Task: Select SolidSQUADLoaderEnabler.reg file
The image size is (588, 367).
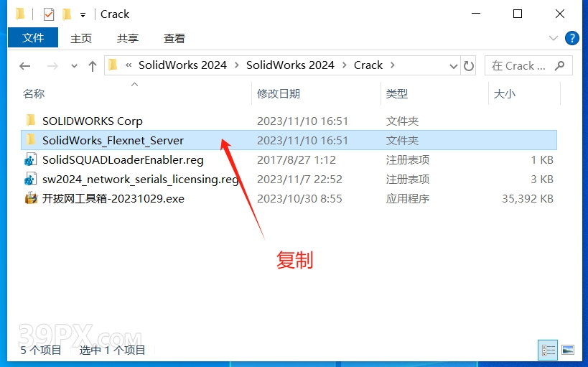Action: [x=123, y=160]
